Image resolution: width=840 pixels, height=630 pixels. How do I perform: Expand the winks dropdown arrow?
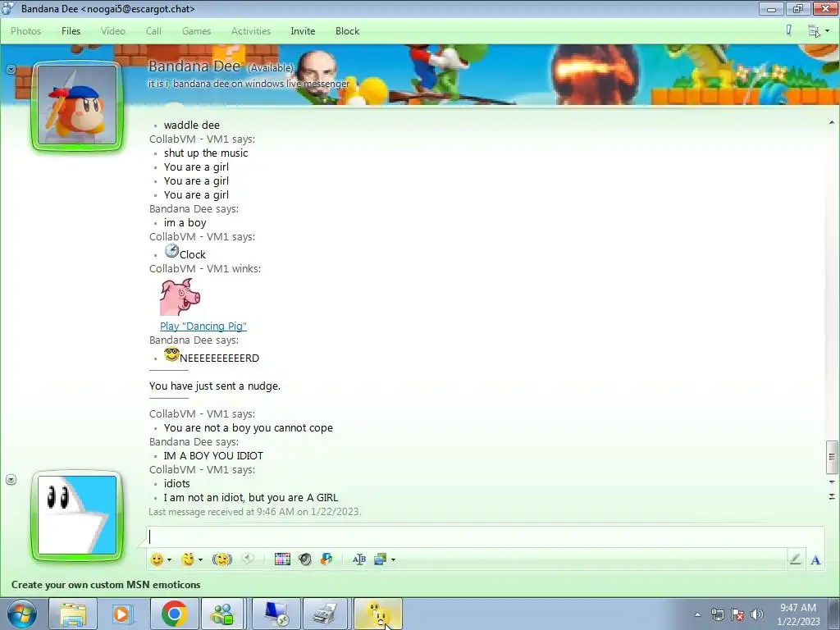click(x=200, y=559)
